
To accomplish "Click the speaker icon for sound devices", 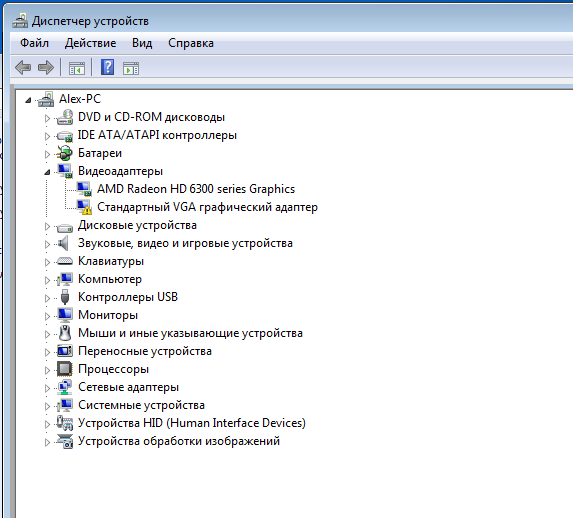I will 63,243.
